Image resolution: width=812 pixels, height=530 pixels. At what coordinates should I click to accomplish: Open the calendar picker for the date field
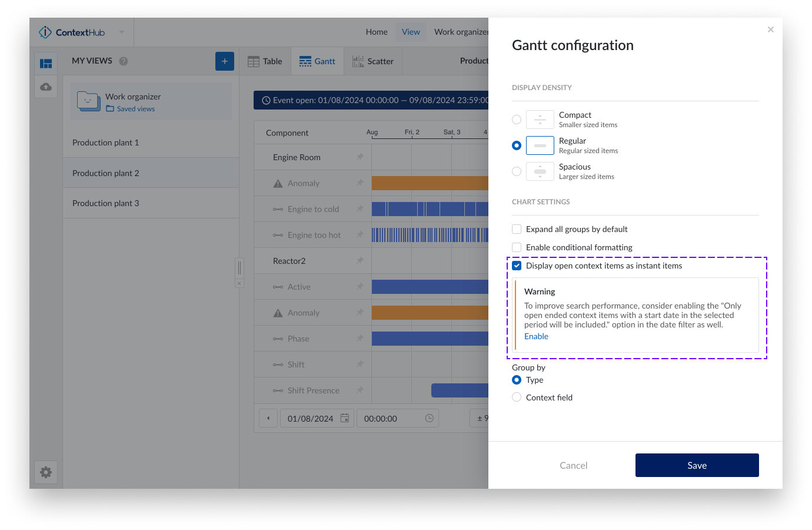[x=344, y=418]
